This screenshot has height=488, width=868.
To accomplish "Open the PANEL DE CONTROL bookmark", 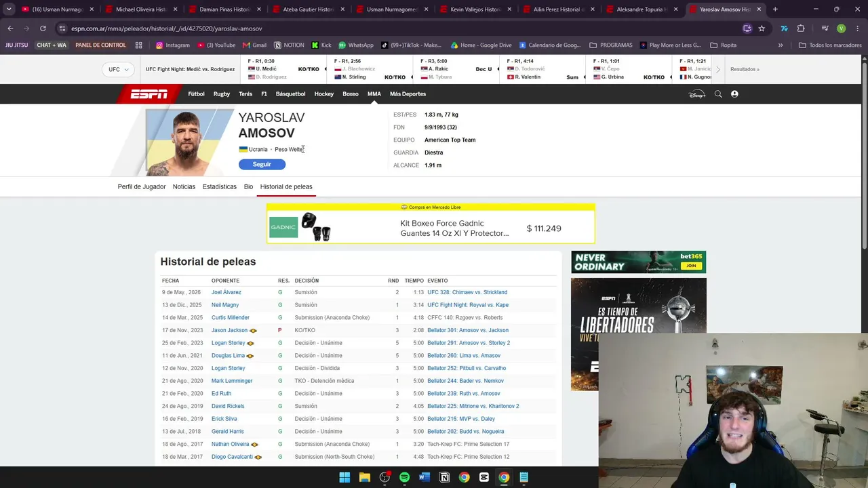I will pos(100,45).
